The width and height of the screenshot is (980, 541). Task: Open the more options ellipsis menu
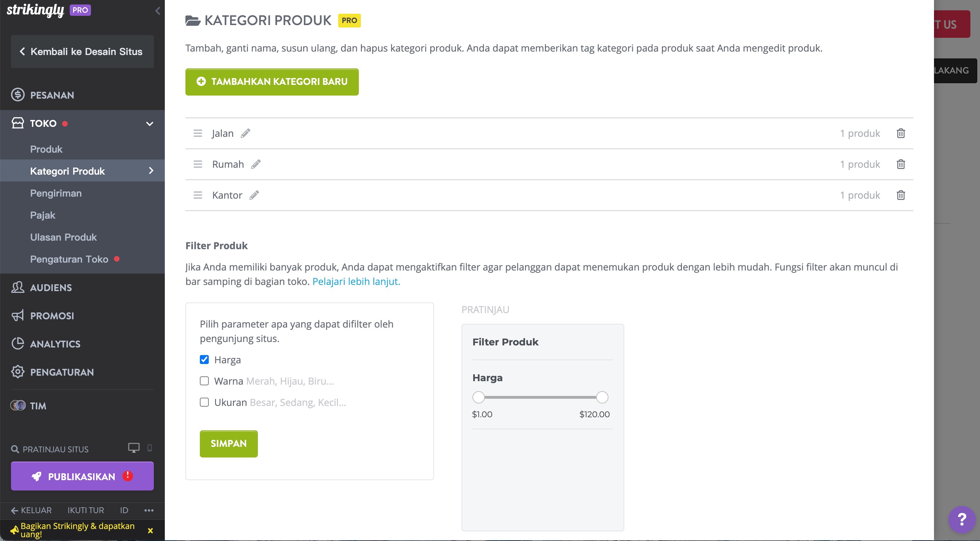(149, 510)
